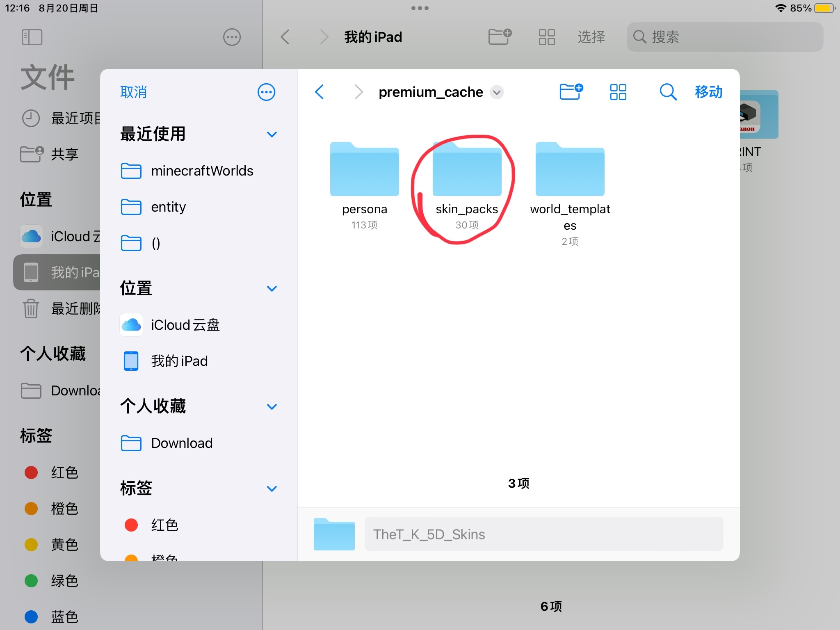Go back with the blue chevron in dialog
840x630 pixels.
click(x=320, y=92)
